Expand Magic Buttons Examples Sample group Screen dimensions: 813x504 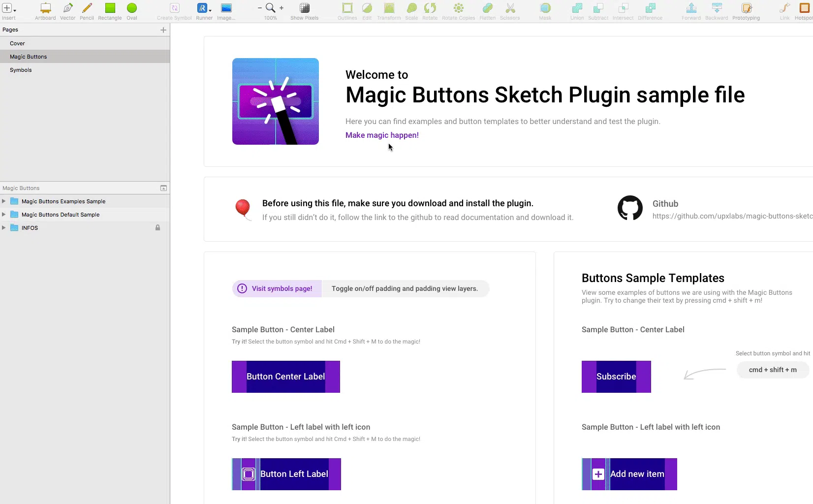pos(4,201)
